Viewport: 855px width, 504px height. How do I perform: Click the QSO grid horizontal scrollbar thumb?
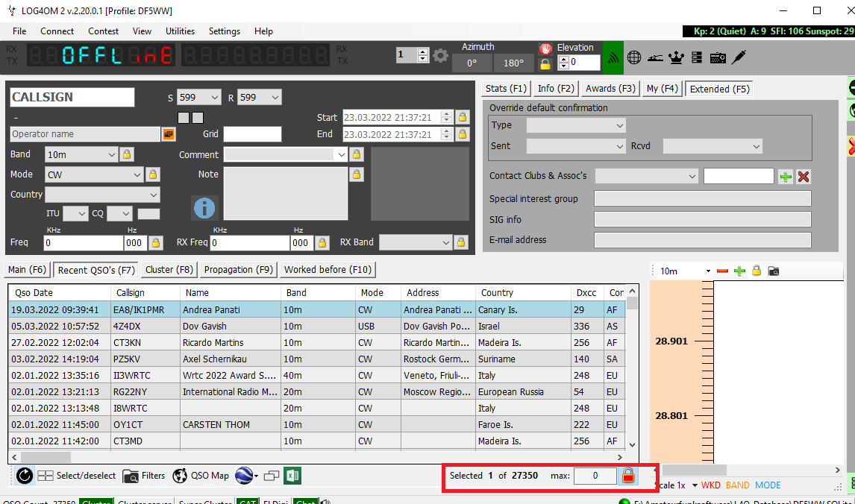pyautogui.click(x=46, y=457)
